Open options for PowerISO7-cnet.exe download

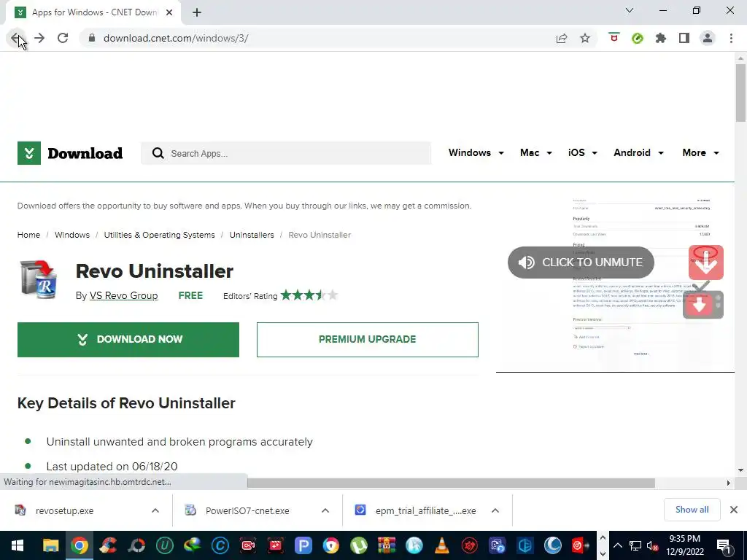[325, 510]
